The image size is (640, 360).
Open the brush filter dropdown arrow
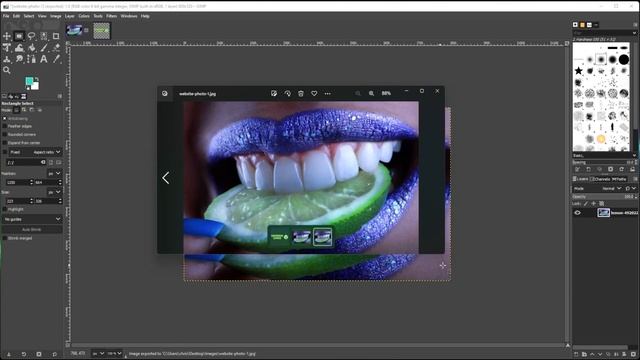[x=634, y=33]
